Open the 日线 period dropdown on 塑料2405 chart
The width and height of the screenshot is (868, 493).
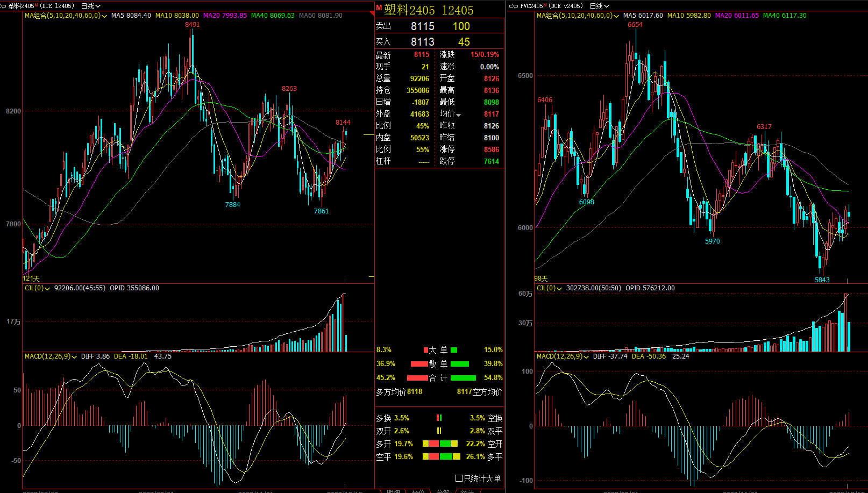[90, 6]
